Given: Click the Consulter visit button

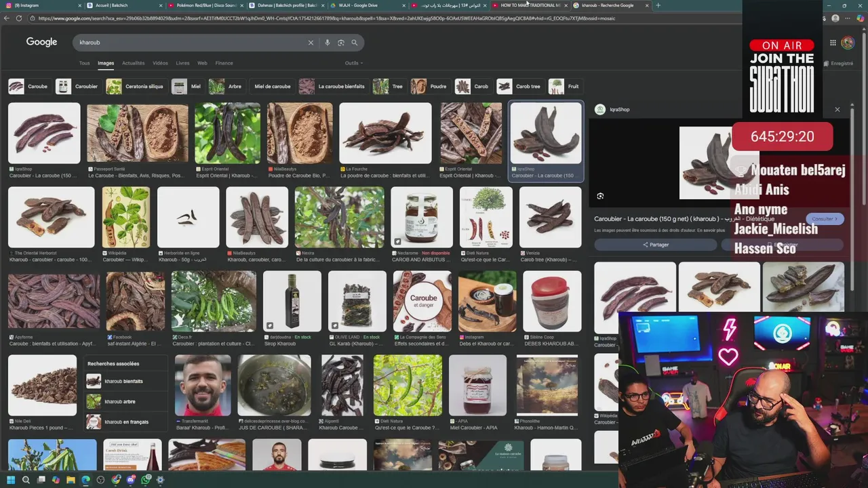Looking at the screenshot, I should coord(825,219).
